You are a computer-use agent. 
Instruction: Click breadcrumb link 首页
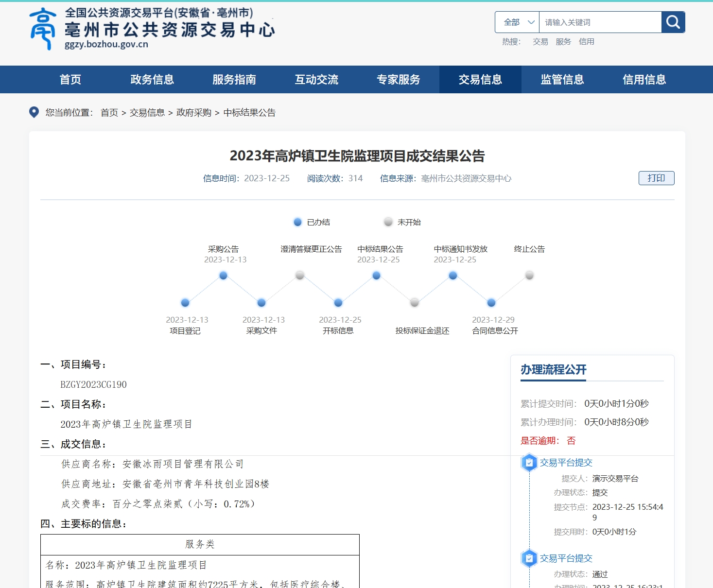tap(109, 113)
